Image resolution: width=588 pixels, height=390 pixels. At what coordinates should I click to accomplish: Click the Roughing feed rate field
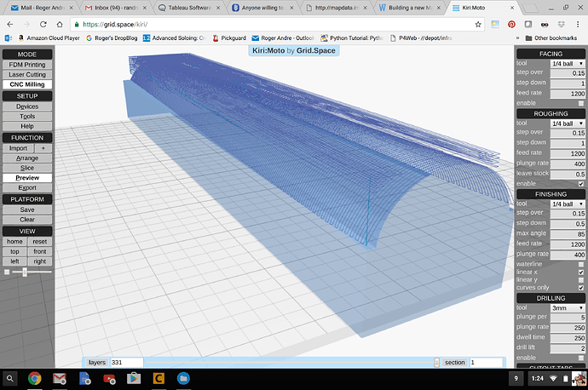568,153
